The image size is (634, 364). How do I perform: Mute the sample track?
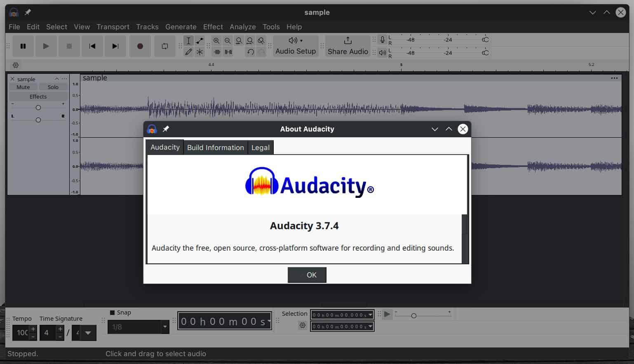23,87
